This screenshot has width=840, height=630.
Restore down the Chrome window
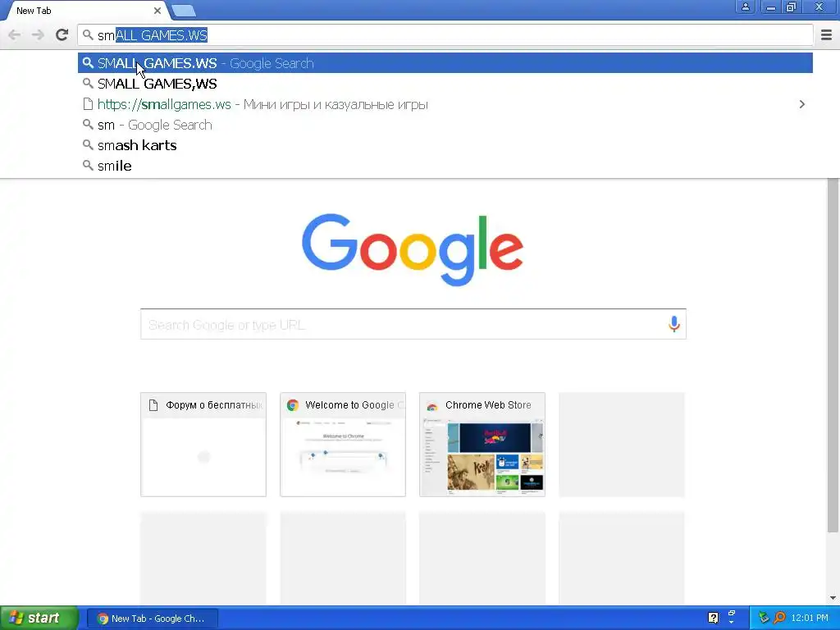click(791, 7)
